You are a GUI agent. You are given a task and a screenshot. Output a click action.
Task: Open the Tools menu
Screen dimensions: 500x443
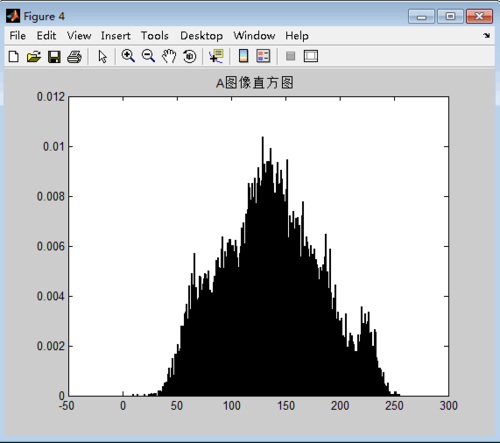point(155,35)
